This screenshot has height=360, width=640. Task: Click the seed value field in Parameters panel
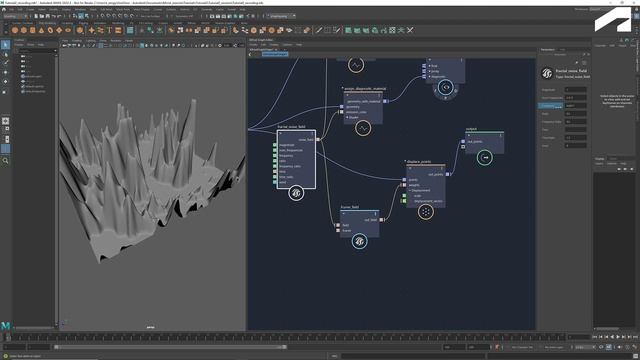[576, 145]
